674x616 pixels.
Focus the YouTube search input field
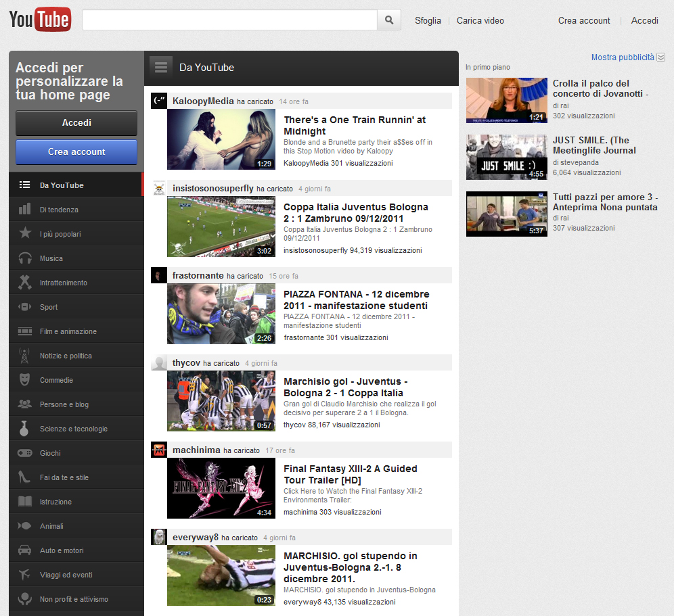click(229, 20)
